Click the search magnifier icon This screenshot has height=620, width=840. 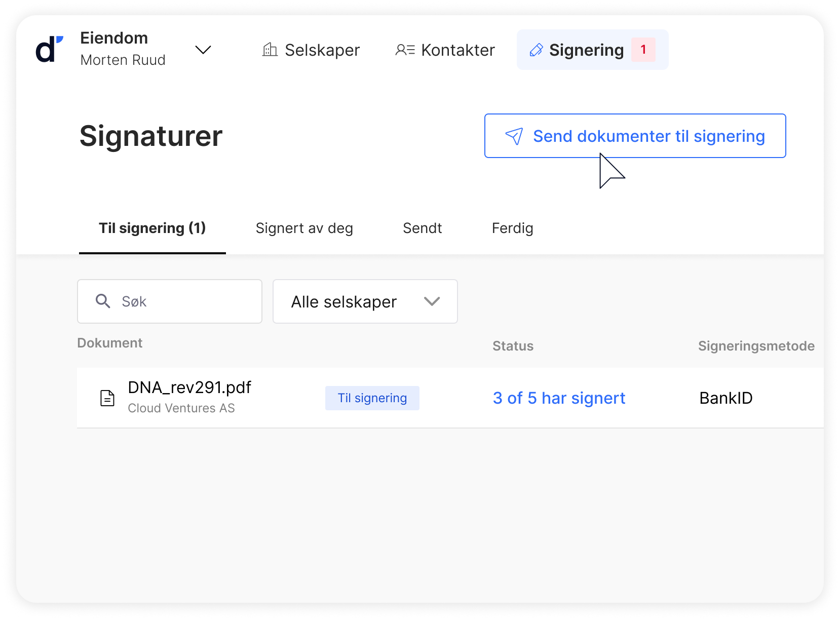click(x=103, y=301)
